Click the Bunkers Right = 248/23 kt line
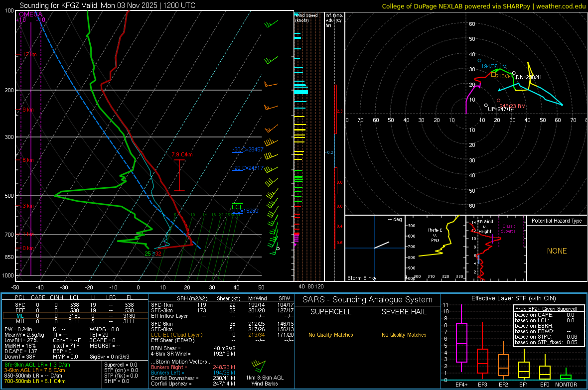Image resolution: width=588 pixels, height=390 pixels. 193,367
